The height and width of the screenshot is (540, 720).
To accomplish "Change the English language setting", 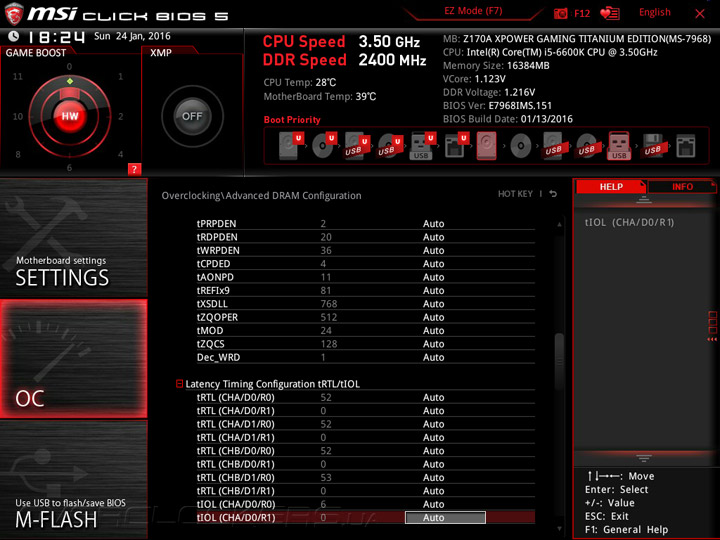I will (654, 12).
